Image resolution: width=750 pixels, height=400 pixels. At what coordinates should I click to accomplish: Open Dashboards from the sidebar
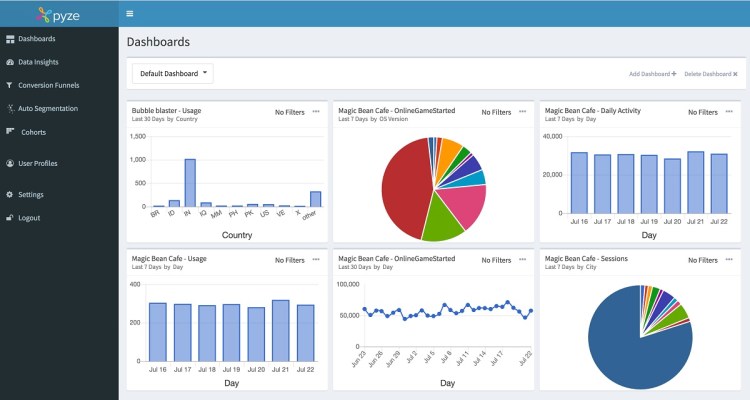pyautogui.click(x=36, y=39)
